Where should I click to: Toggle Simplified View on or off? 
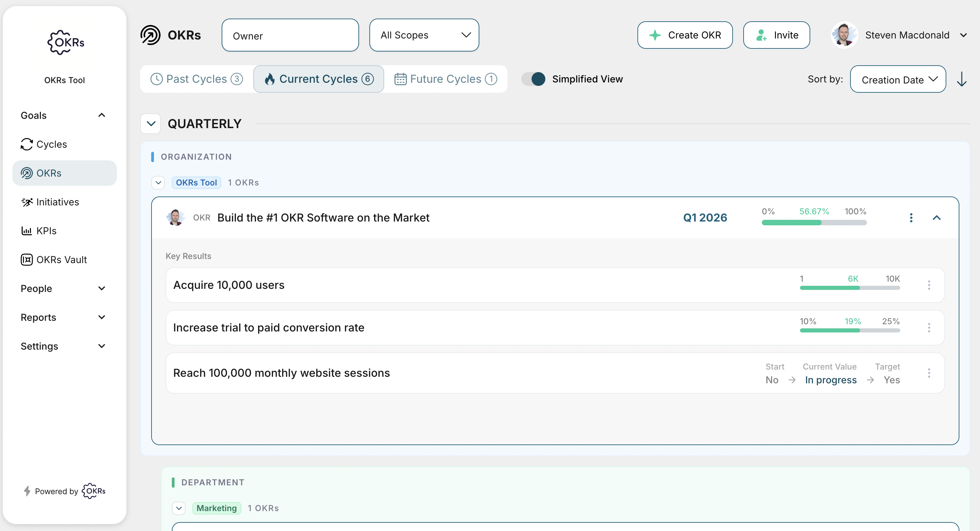[533, 79]
